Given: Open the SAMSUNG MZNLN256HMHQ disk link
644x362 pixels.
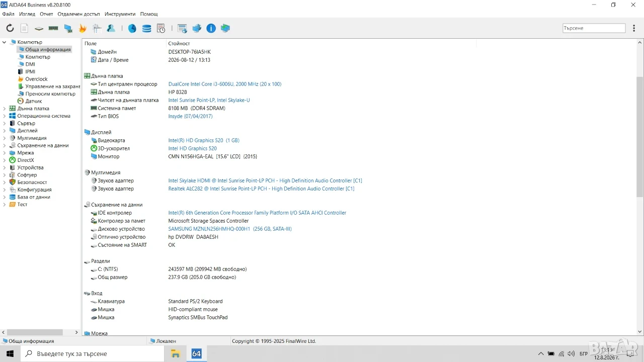Looking at the screenshot, I should [x=230, y=229].
